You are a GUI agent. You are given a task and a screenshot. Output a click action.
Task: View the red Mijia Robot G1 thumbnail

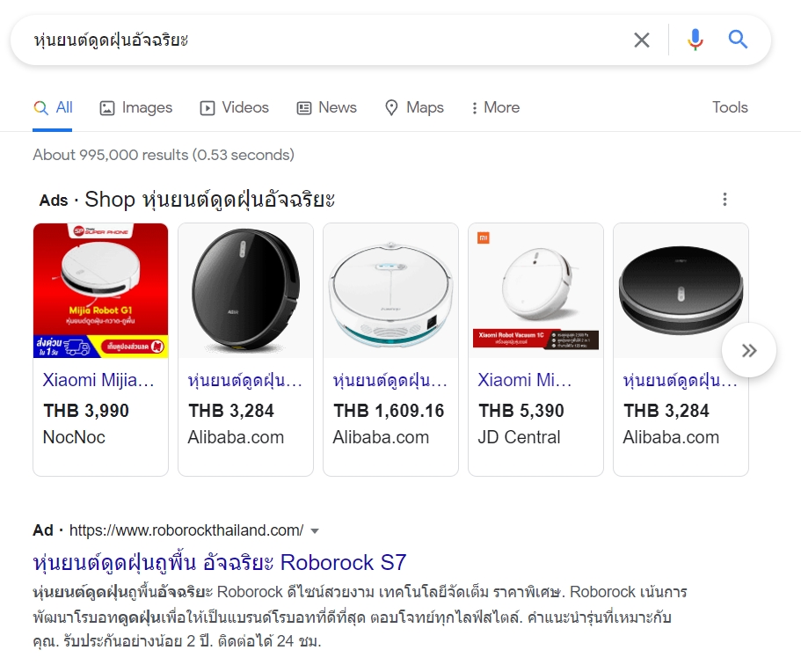(x=100, y=291)
